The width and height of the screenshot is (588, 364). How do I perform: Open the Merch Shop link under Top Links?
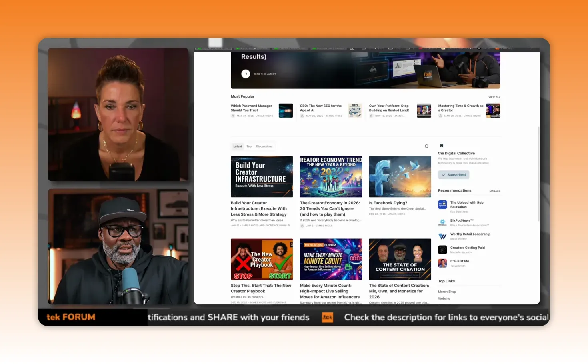click(x=447, y=291)
